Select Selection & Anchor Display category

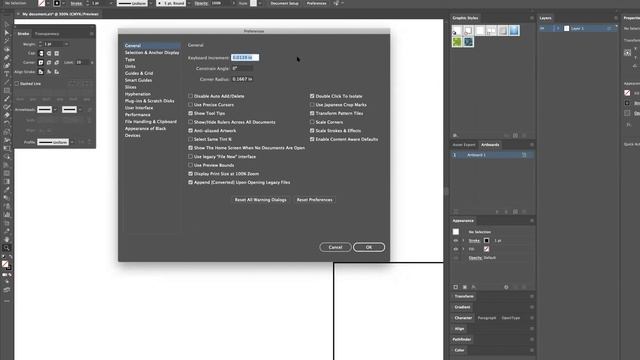[152, 53]
